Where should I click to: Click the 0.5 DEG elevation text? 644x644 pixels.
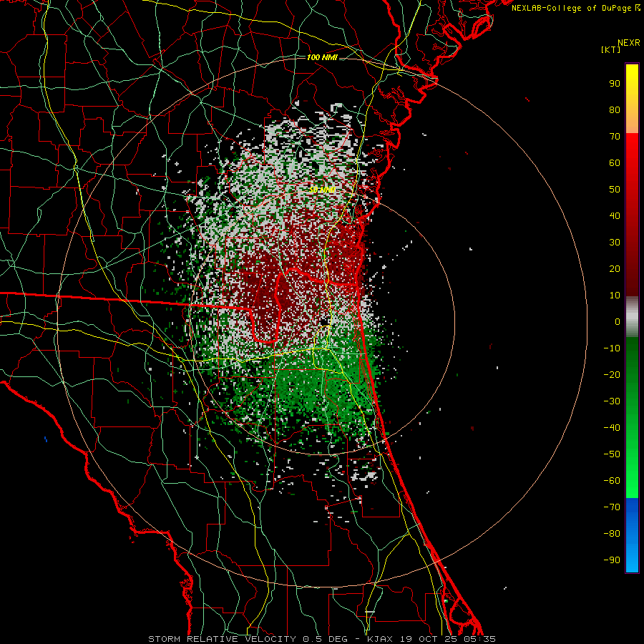point(326,639)
